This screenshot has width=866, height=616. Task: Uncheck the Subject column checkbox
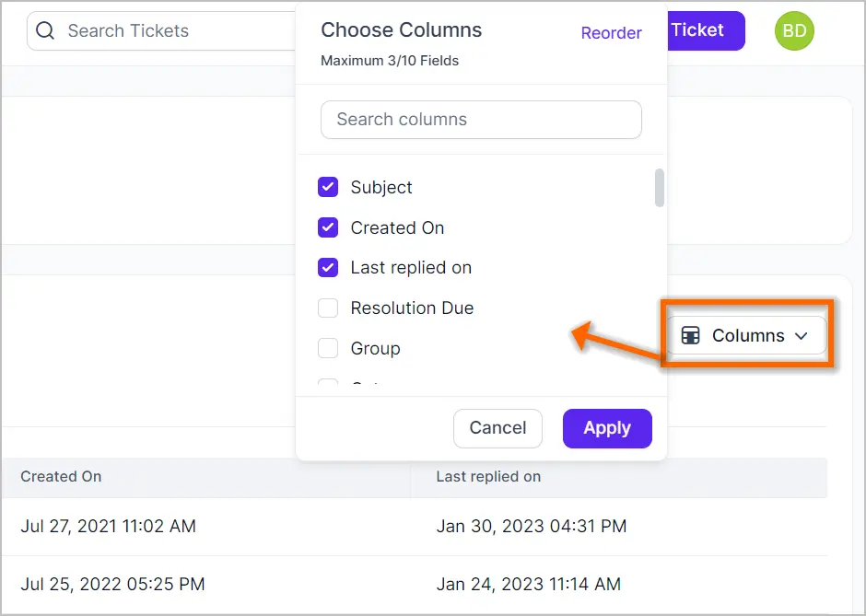coord(328,187)
